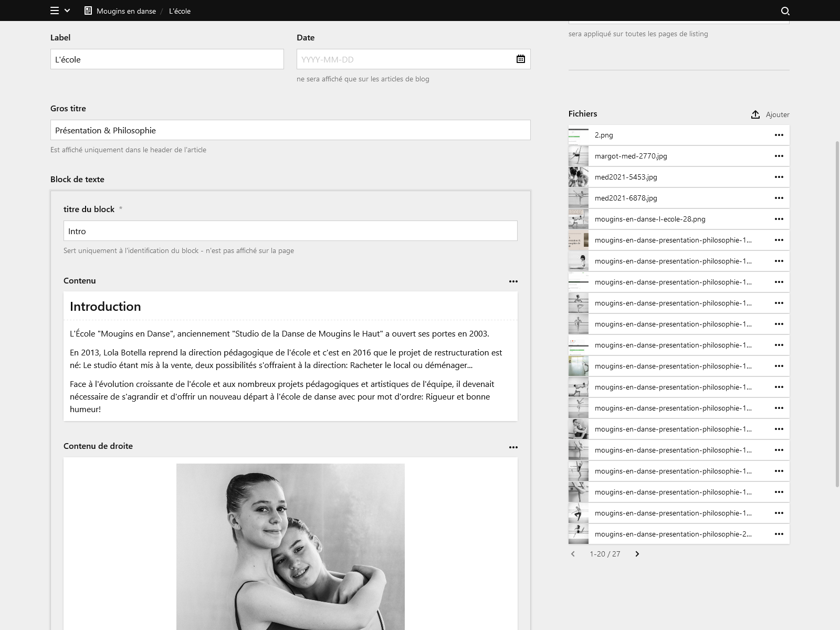Open the Date field's calendar picker
This screenshot has height=630, width=840.
520,59
